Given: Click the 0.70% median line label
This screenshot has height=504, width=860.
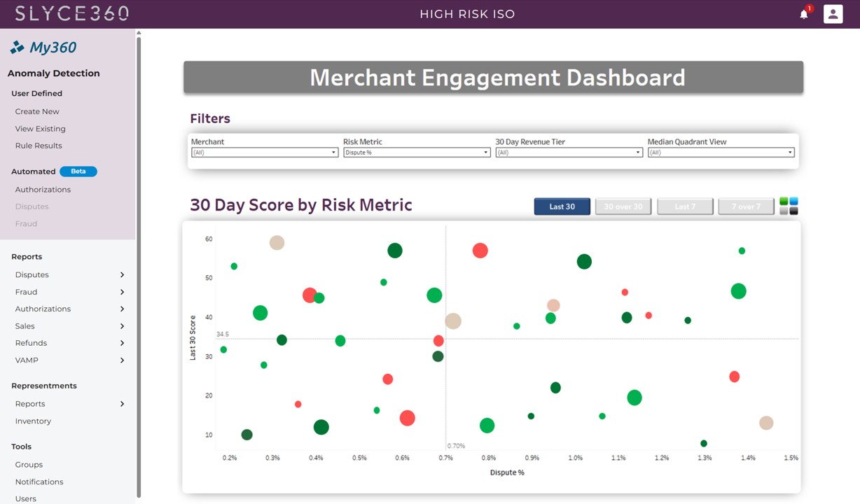Looking at the screenshot, I should pos(456,446).
